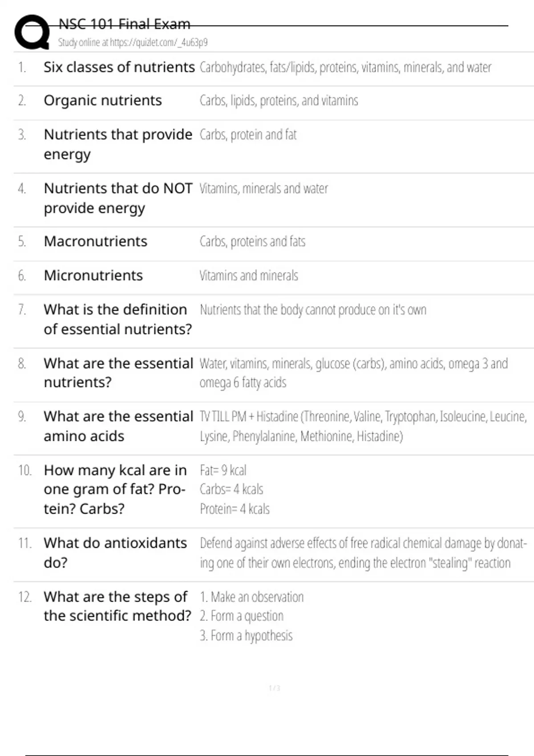
Task: Click the Micronutrients term
Action: (x=93, y=276)
